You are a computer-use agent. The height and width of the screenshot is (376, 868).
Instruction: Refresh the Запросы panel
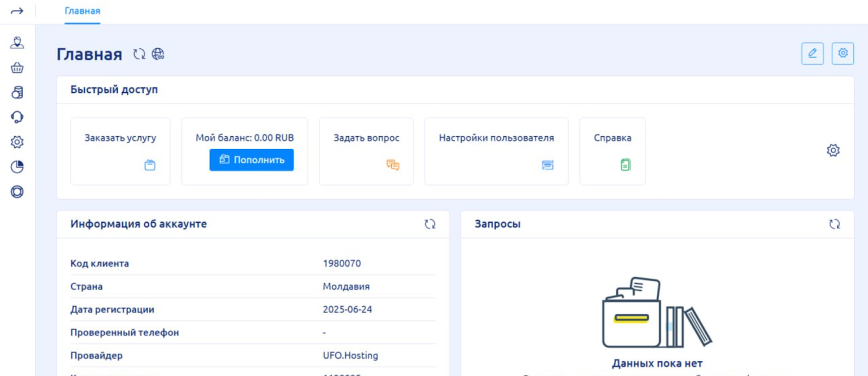point(835,224)
